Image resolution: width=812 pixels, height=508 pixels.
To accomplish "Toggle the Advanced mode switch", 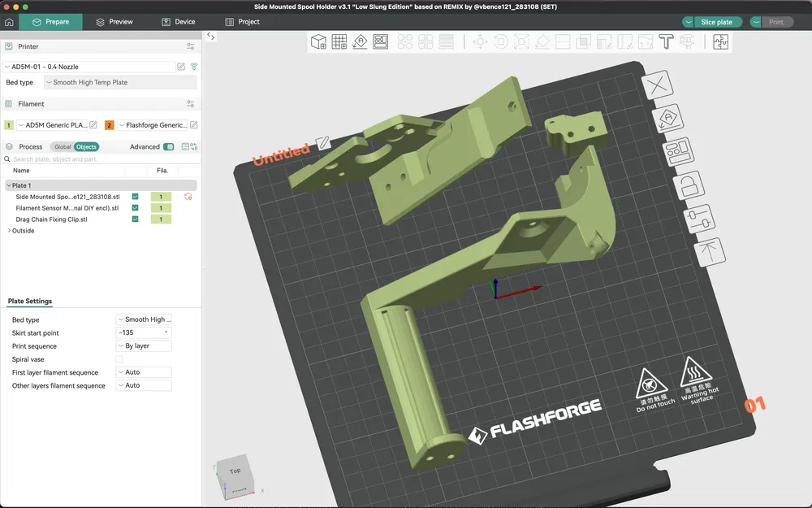I will 168,147.
